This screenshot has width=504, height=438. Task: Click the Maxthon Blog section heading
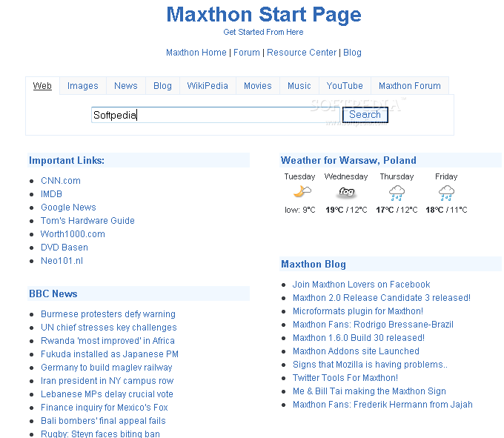pos(314,264)
